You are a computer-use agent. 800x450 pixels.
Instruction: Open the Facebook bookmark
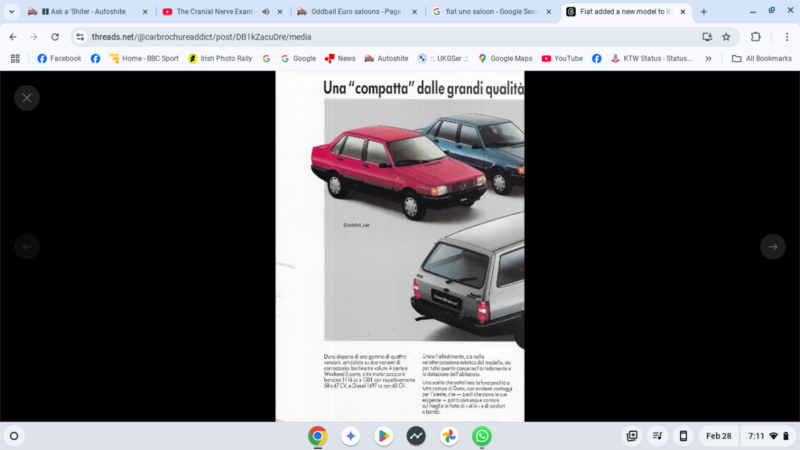point(59,59)
